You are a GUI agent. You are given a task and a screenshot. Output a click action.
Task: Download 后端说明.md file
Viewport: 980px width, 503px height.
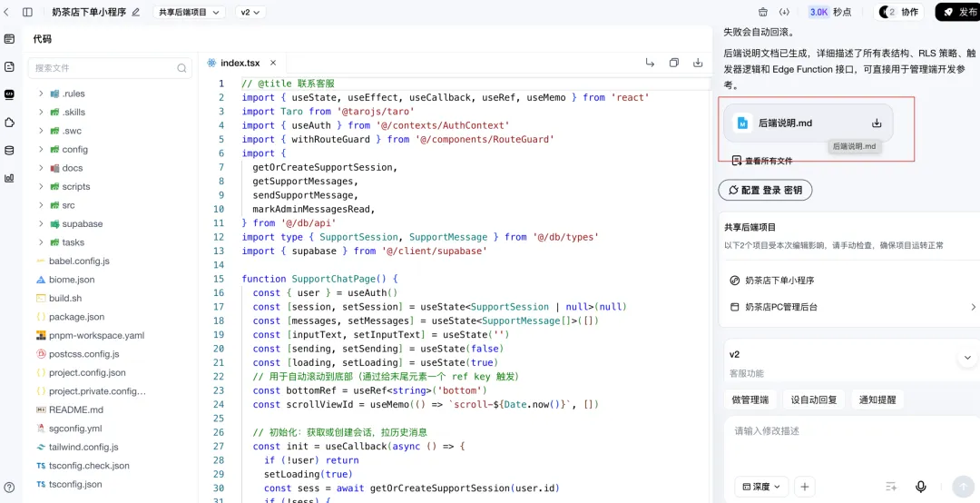point(877,123)
